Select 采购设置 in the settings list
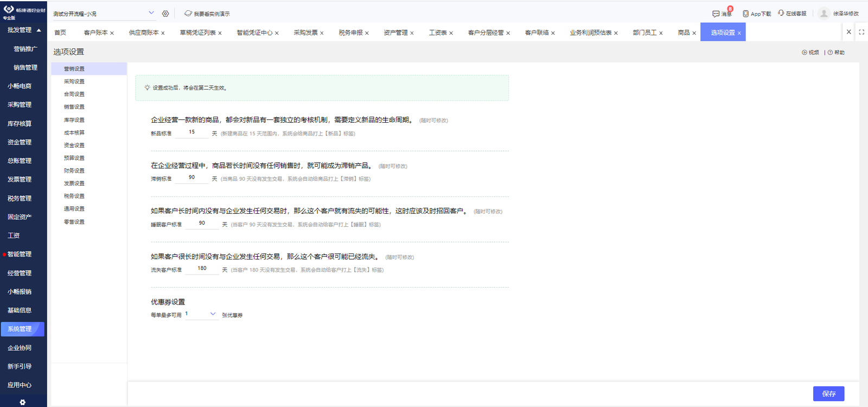 click(x=74, y=81)
